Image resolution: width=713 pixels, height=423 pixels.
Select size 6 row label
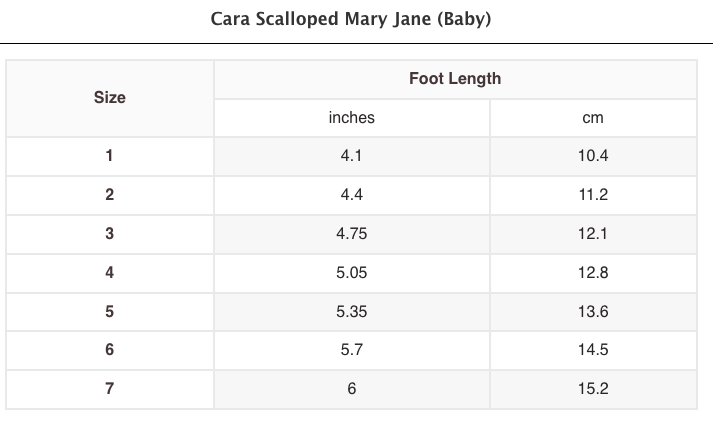pos(110,350)
